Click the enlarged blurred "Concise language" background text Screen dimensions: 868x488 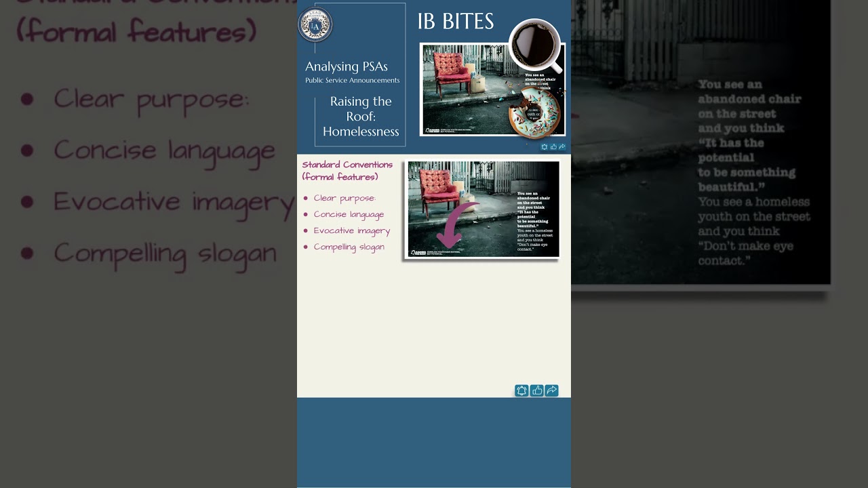point(165,150)
